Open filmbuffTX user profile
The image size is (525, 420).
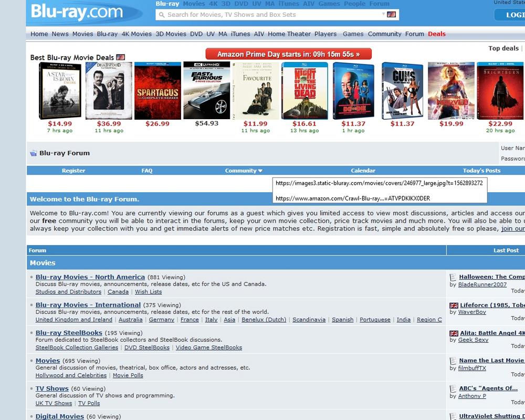(472, 368)
